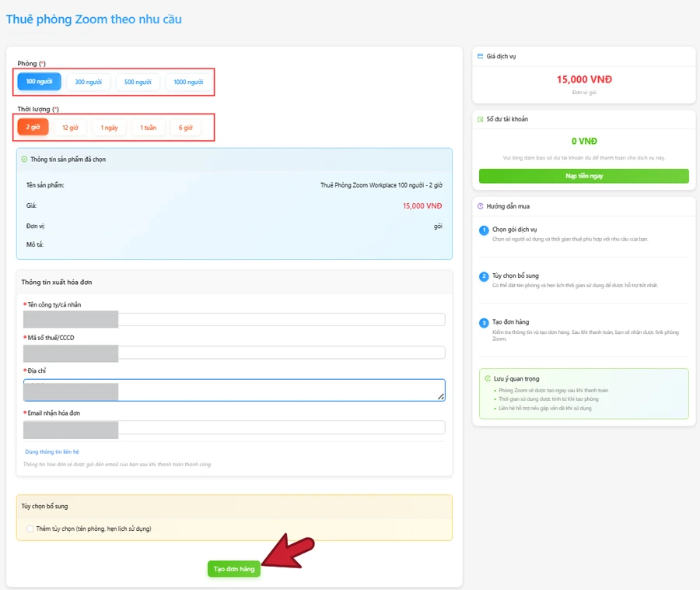The height and width of the screenshot is (590, 700).
Task: Click the Nạp tiền ngay button
Action: pos(583,176)
